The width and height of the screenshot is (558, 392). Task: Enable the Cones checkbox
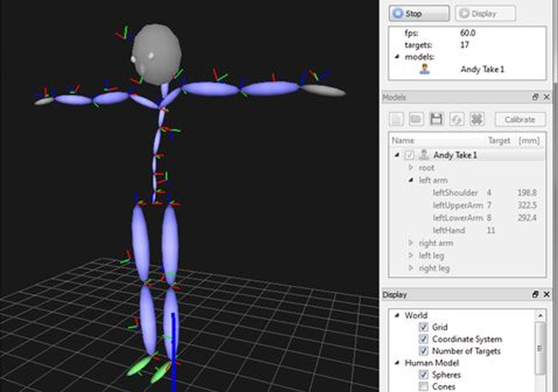423,386
